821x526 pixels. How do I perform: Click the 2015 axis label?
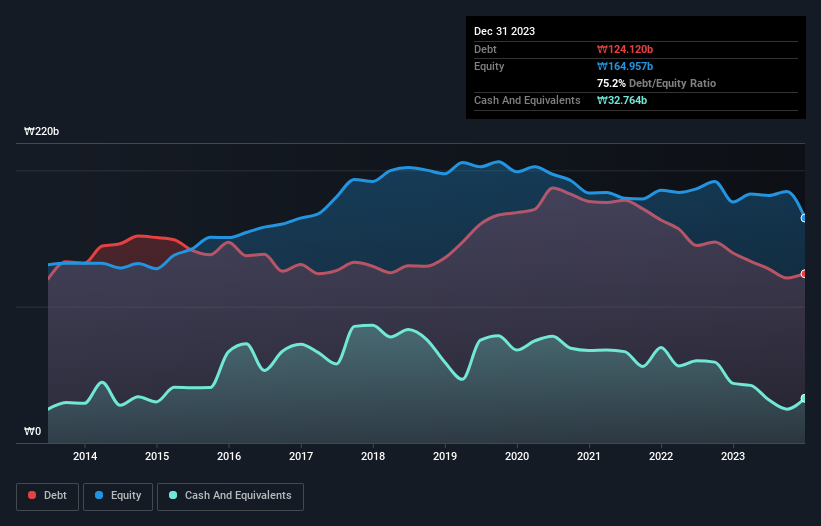157,456
